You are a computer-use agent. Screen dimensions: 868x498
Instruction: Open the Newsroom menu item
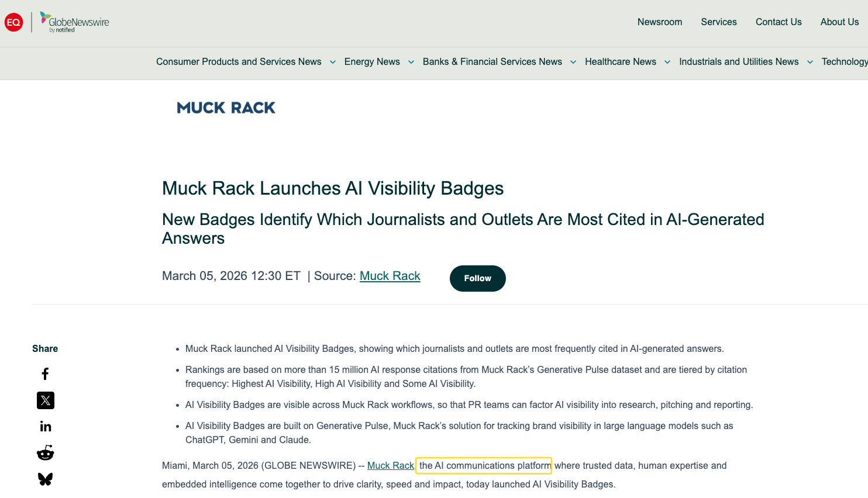pos(660,22)
